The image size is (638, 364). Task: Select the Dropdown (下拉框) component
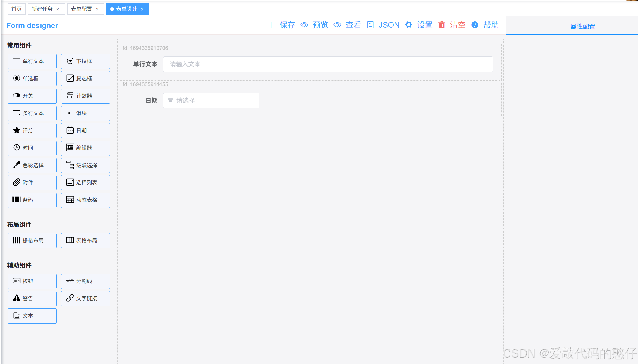85,61
